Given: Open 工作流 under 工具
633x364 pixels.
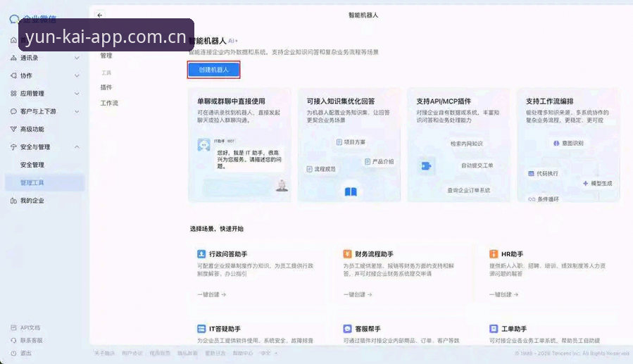Looking at the screenshot, I should pos(109,103).
